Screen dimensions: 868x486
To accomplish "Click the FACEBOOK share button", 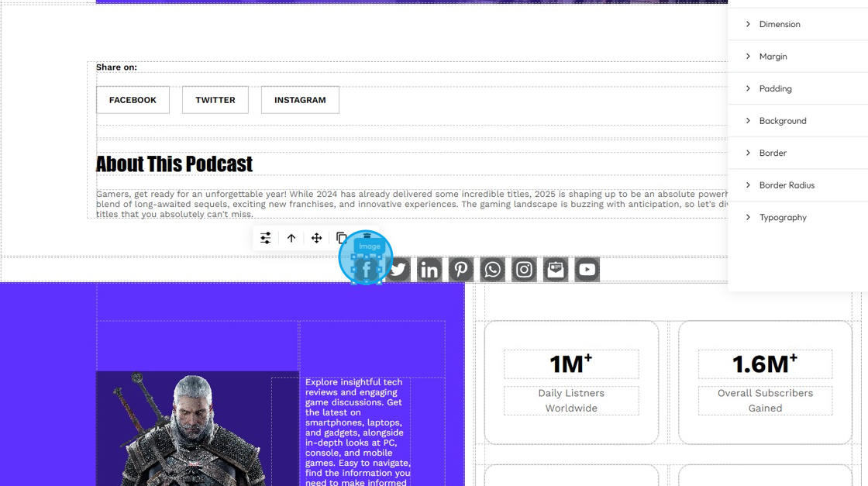I will pos(133,100).
